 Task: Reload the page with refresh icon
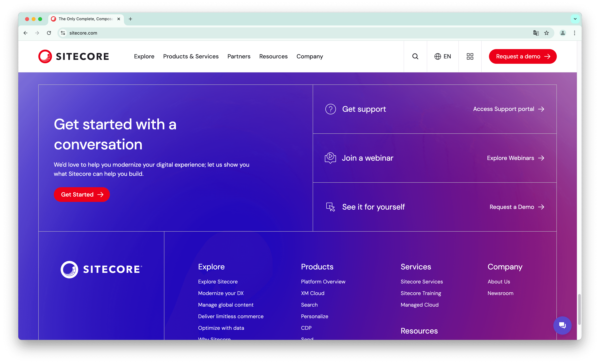coord(49,33)
